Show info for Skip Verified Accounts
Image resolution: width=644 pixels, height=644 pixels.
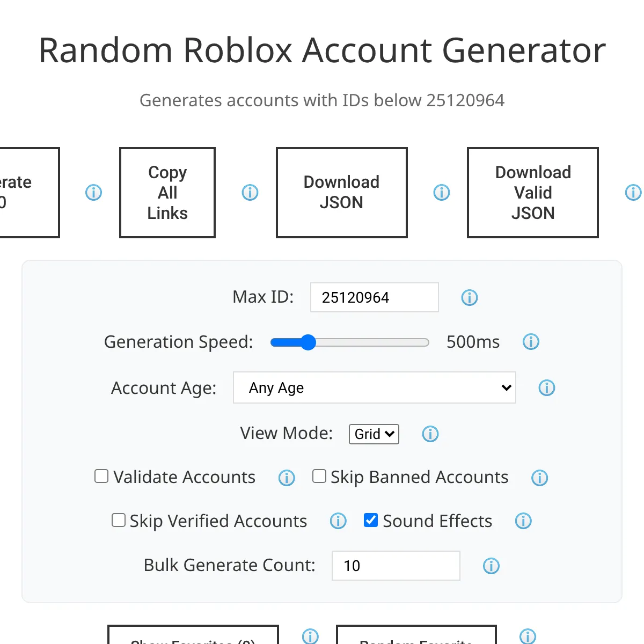click(338, 521)
